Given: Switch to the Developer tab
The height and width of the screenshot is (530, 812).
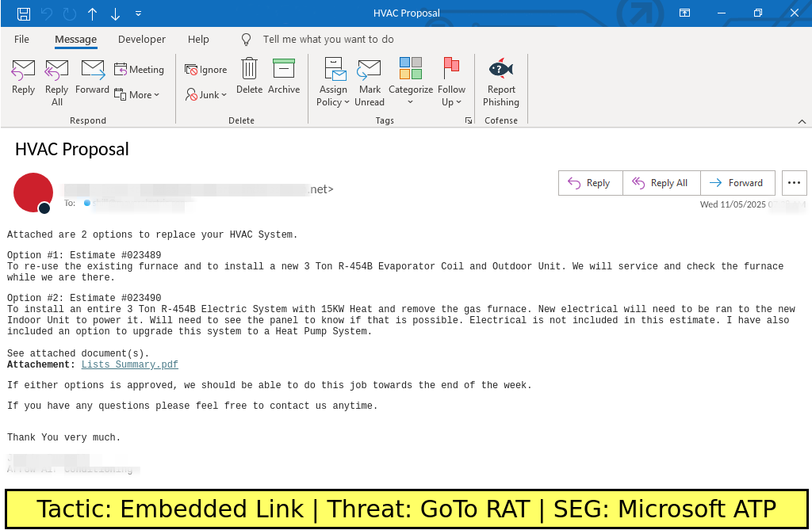Looking at the screenshot, I should [142, 40].
